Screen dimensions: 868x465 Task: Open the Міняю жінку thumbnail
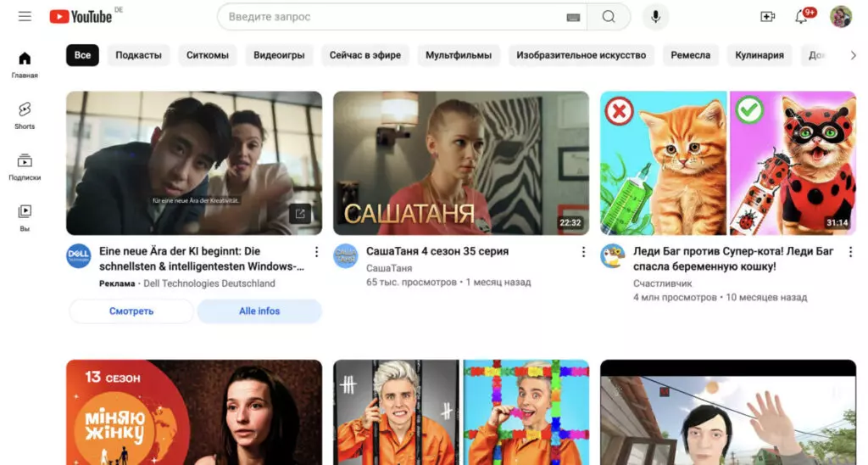point(194,412)
